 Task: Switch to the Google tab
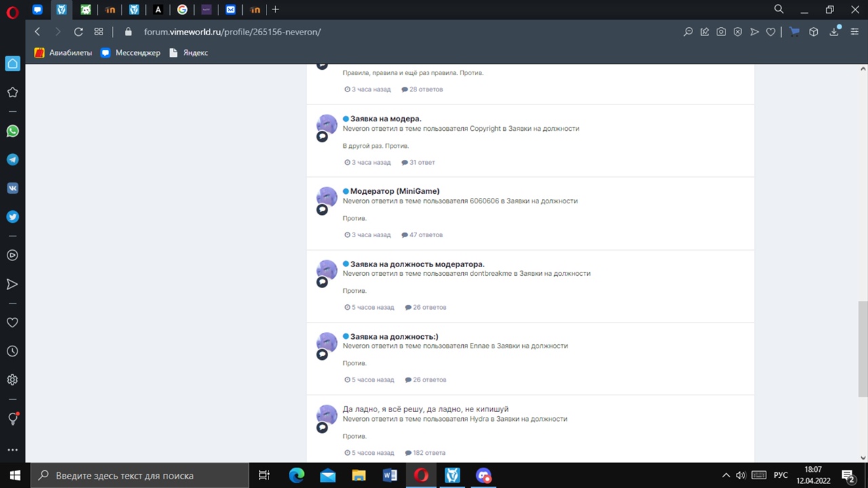click(182, 9)
